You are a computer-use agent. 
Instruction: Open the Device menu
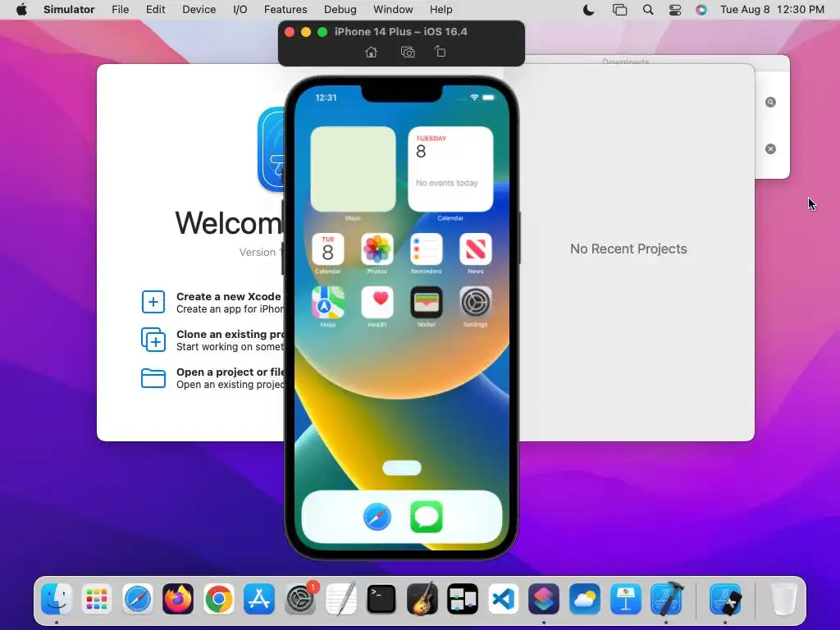[x=199, y=10]
